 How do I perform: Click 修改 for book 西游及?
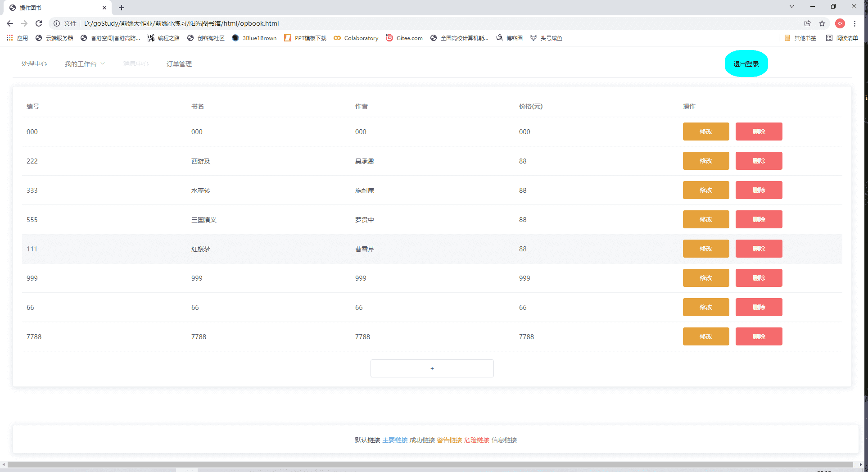pos(706,161)
